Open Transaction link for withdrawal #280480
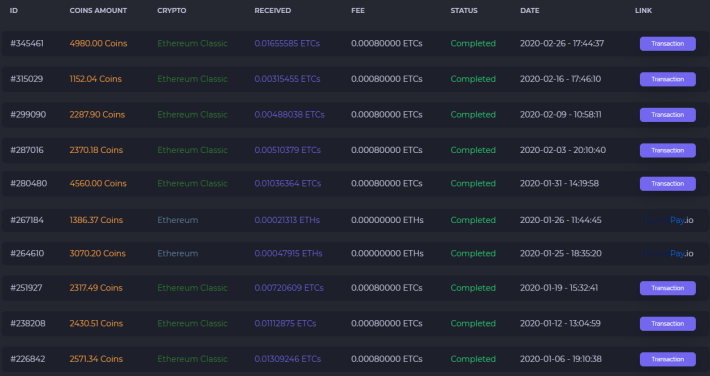 click(x=667, y=183)
